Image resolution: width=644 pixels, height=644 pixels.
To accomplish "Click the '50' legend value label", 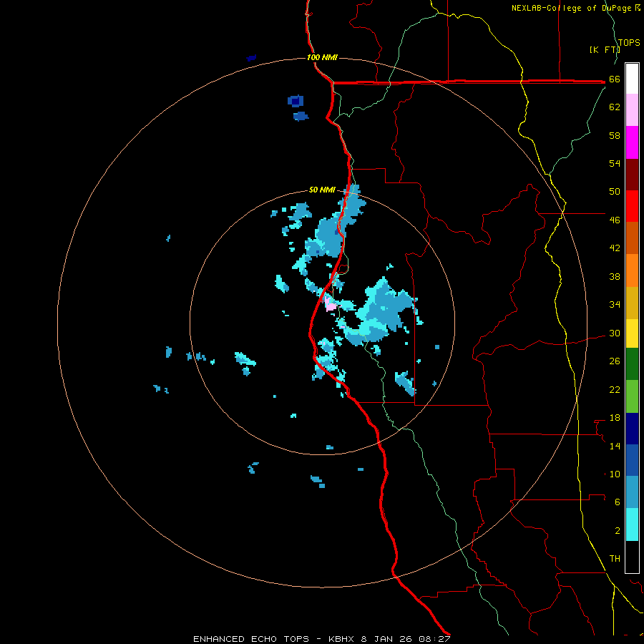I will click(x=615, y=192).
